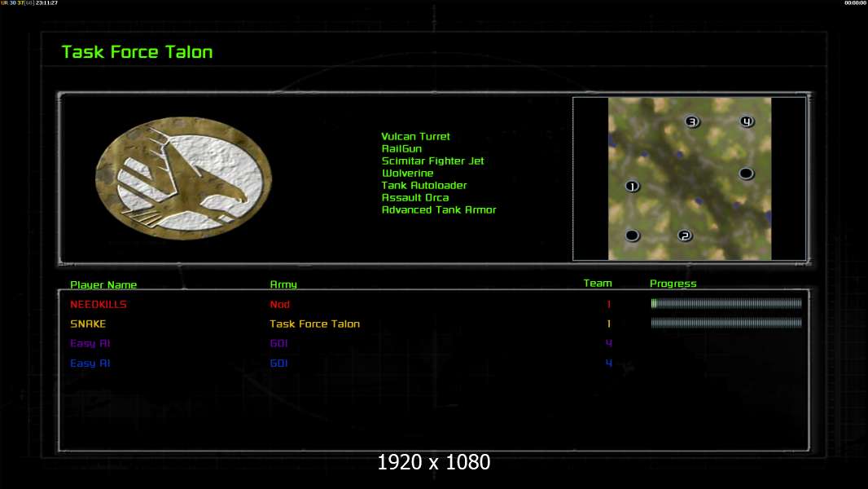Click the Army column header
Viewport: 868px width, 489px height.
click(x=283, y=284)
